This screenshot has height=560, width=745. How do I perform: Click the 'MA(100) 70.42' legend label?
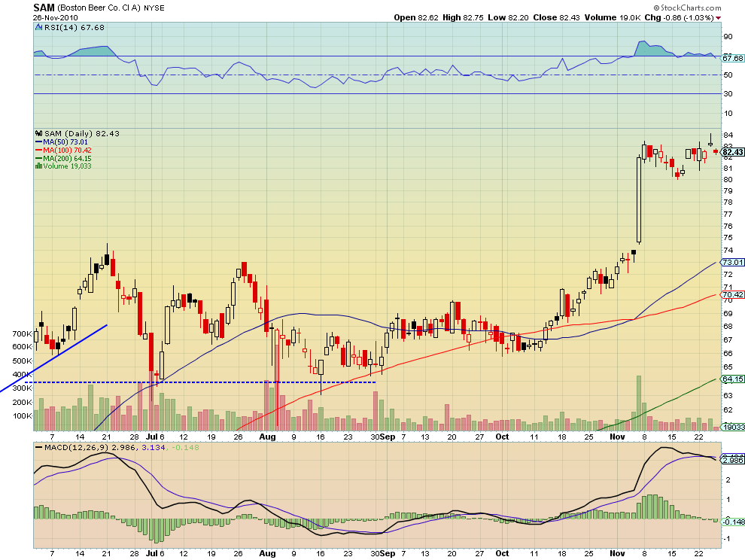point(68,151)
